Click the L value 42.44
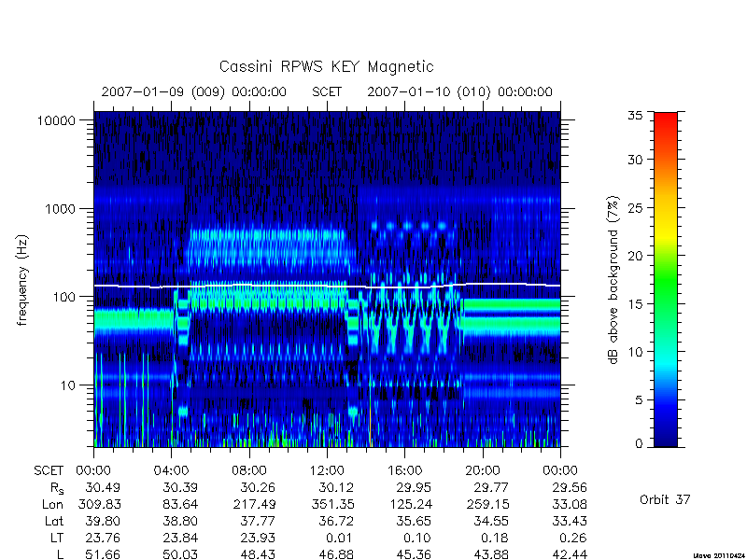The width and height of the screenshot is (747, 560). click(570, 554)
